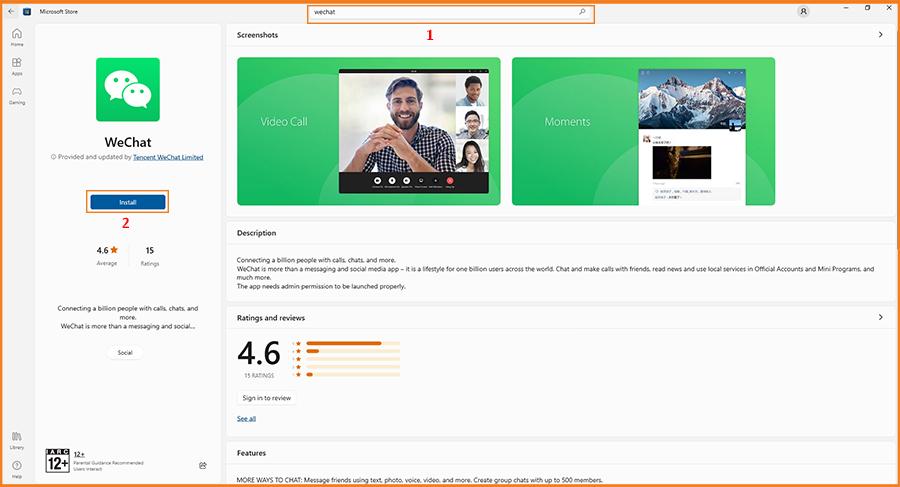Open the Apps section in sidebar
The width and height of the screenshot is (900, 487).
pos(17,66)
